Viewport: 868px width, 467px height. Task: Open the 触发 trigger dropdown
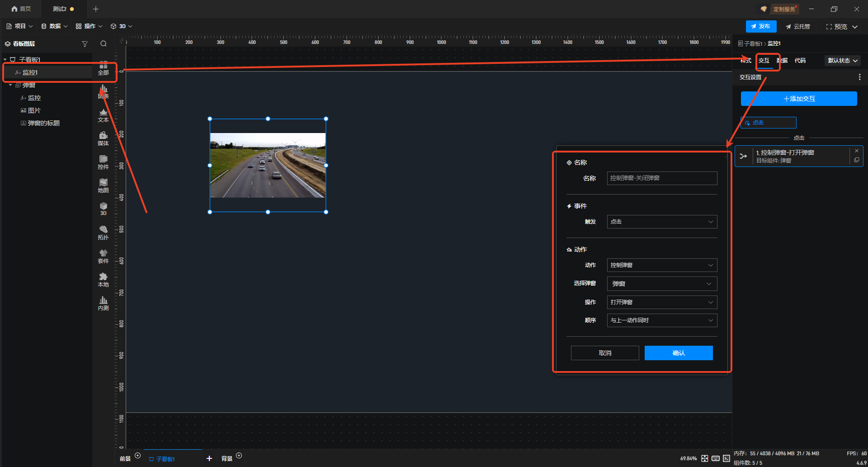point(661,222)
